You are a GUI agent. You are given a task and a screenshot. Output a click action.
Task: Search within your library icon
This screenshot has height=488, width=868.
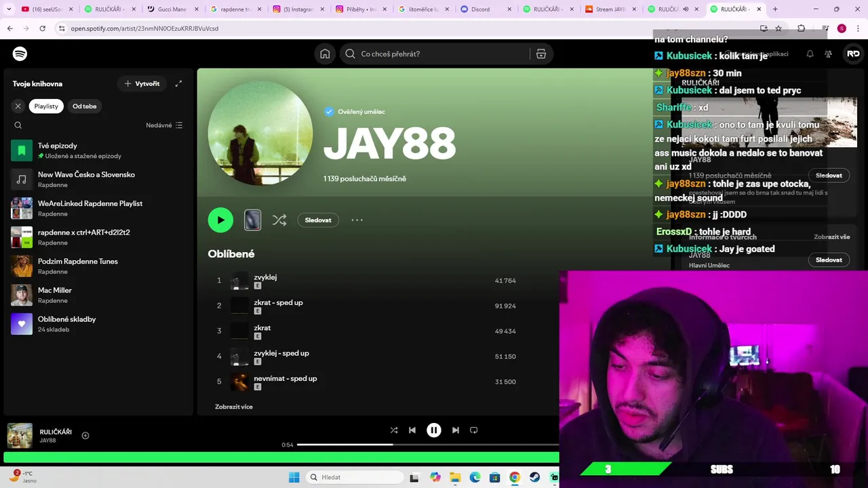click(18, 125)
